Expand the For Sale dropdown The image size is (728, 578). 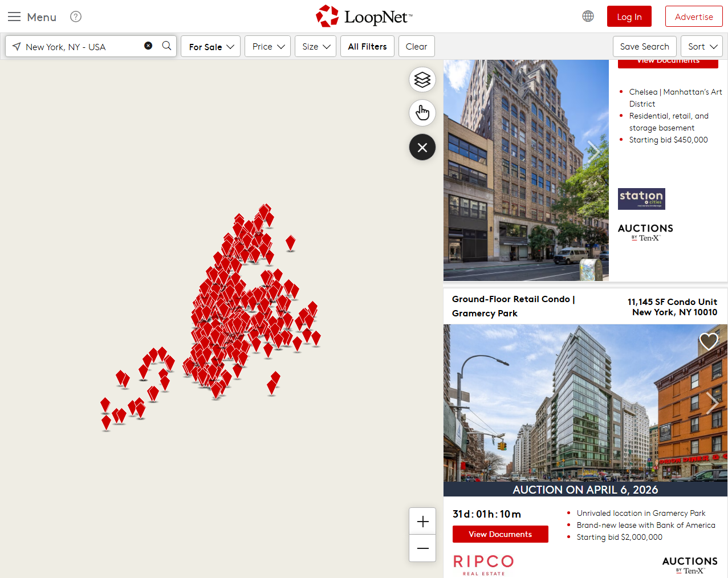(211, 47)
